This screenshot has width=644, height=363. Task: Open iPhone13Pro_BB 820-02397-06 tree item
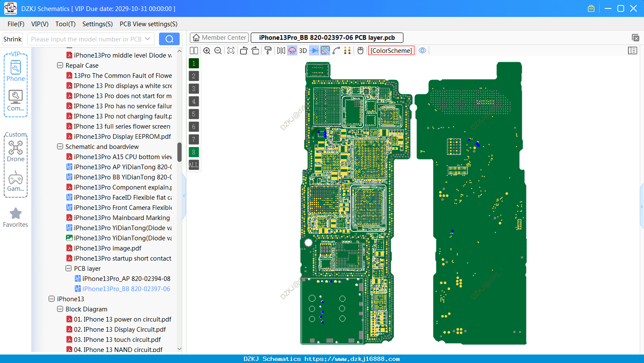(123, 289)
